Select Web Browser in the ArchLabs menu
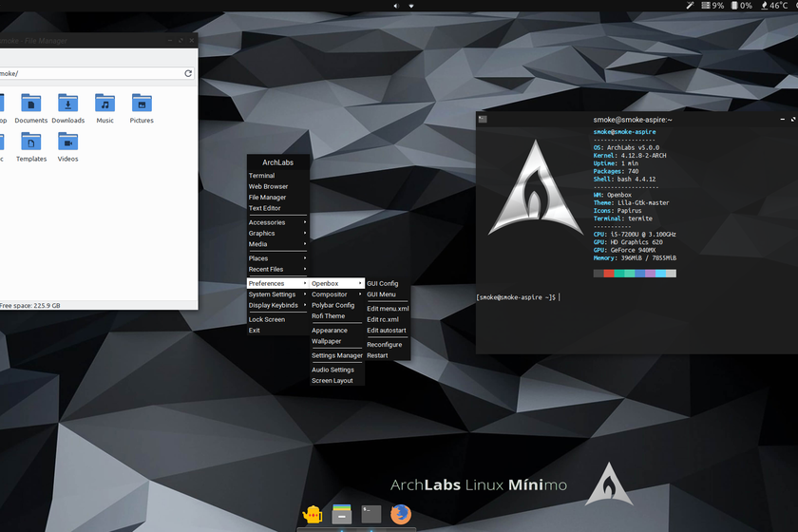 pyautogui.click(x=277, y=186)
